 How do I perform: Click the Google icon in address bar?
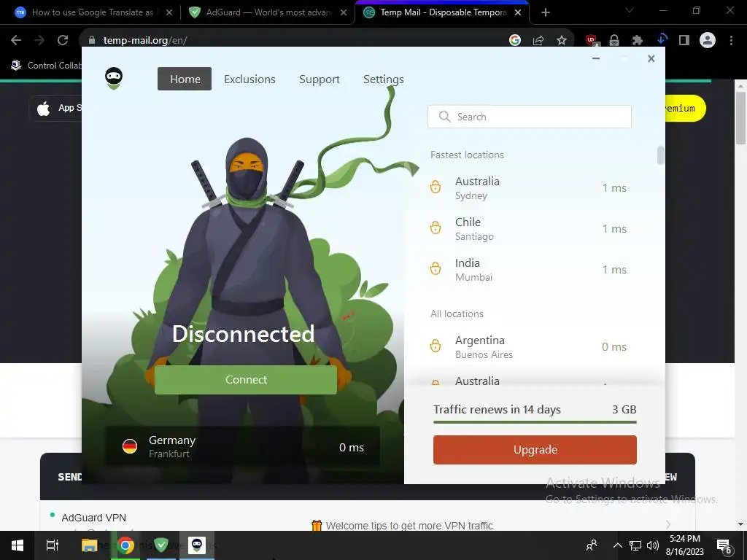tap(515, 41)
